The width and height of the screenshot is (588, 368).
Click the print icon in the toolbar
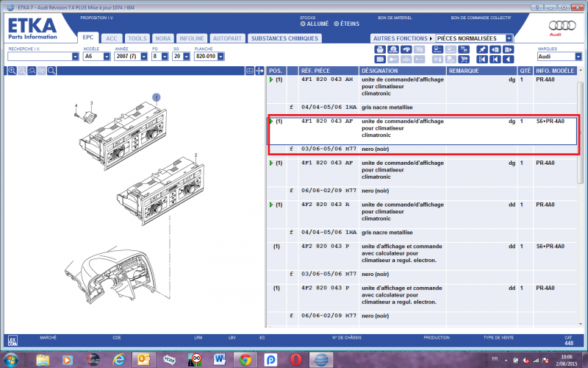(x=380, y=49)
